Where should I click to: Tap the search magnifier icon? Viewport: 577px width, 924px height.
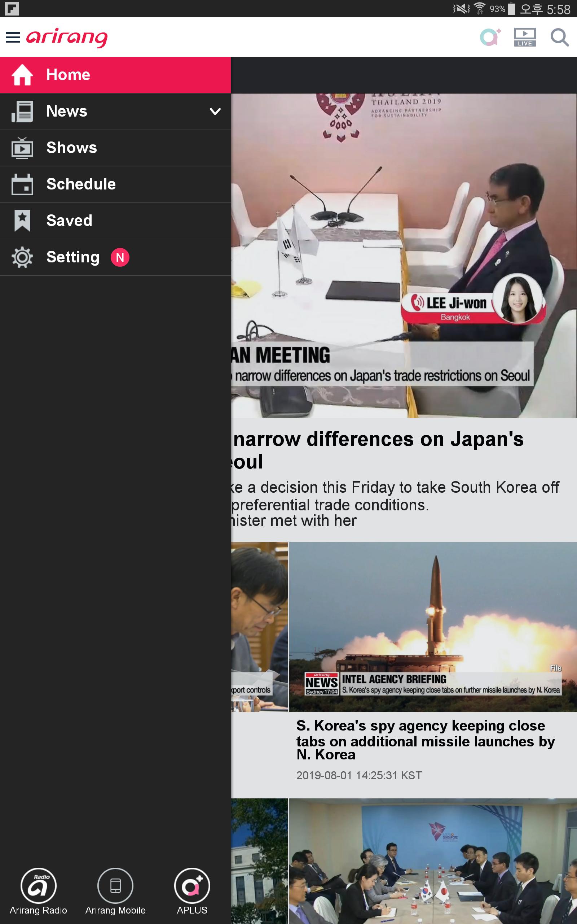pos(559,37)
